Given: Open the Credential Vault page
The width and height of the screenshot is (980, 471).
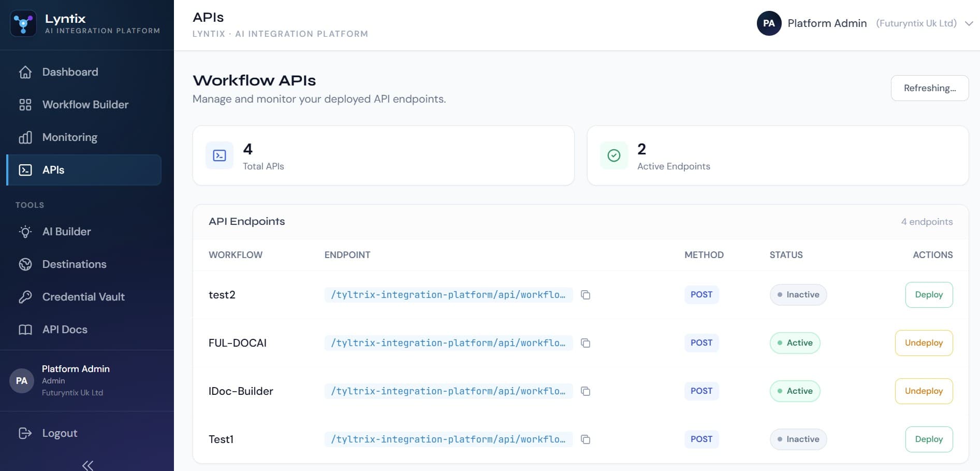Looking at the screenshot, I should (x=84, y=297).
